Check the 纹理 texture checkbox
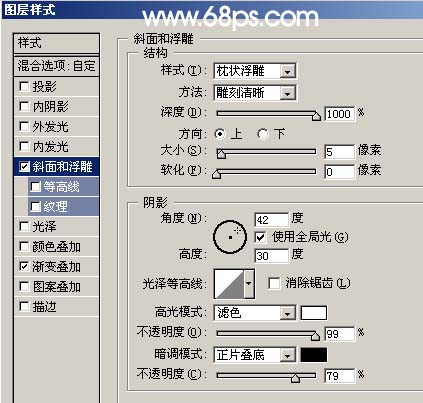This screenshot has width=423, height=403. (35, 207)
